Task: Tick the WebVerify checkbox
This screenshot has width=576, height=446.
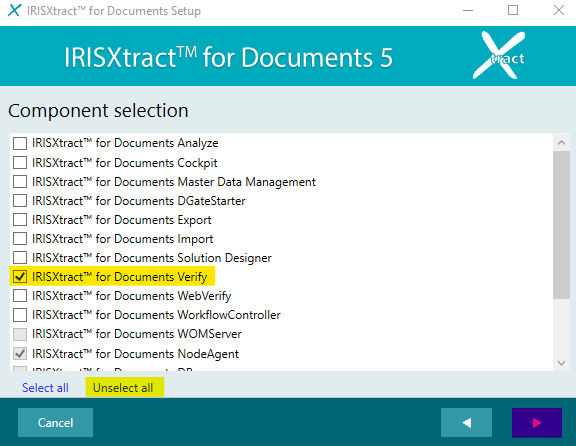Action: (x=20, y=296)
